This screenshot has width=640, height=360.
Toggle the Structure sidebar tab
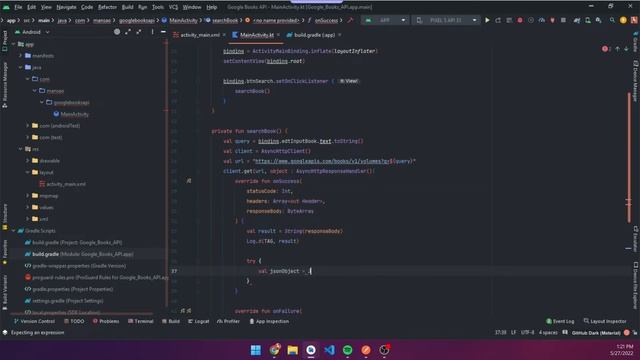4,217
